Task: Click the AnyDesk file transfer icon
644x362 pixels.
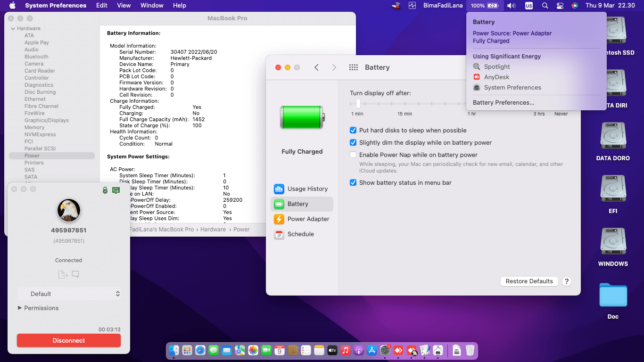Action: pos(63,274)
